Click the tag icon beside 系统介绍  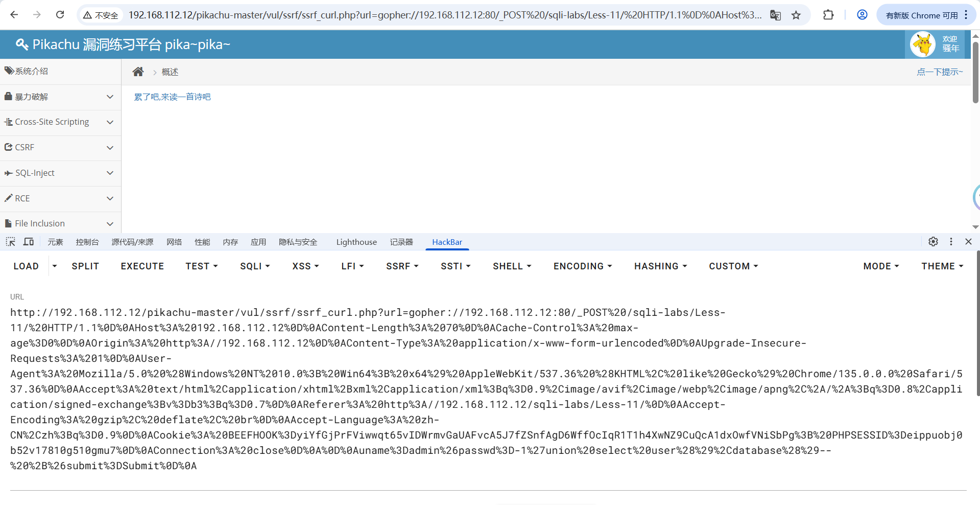click(x=9, y=71)
